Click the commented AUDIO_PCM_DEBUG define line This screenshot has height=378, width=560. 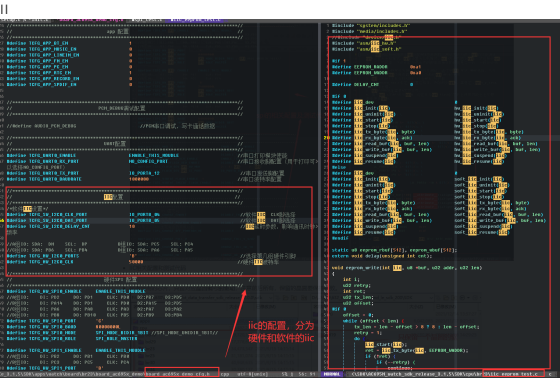tap(41, 126)
